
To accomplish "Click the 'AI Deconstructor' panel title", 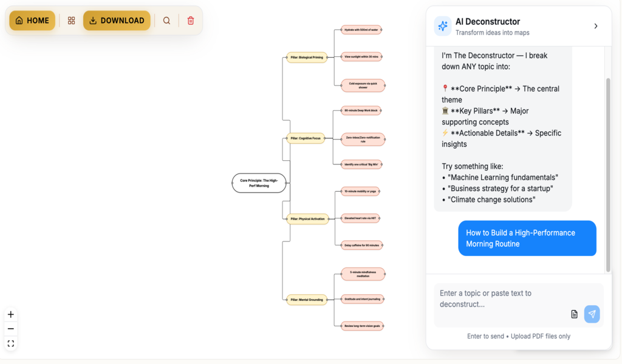I will (488, 21).
